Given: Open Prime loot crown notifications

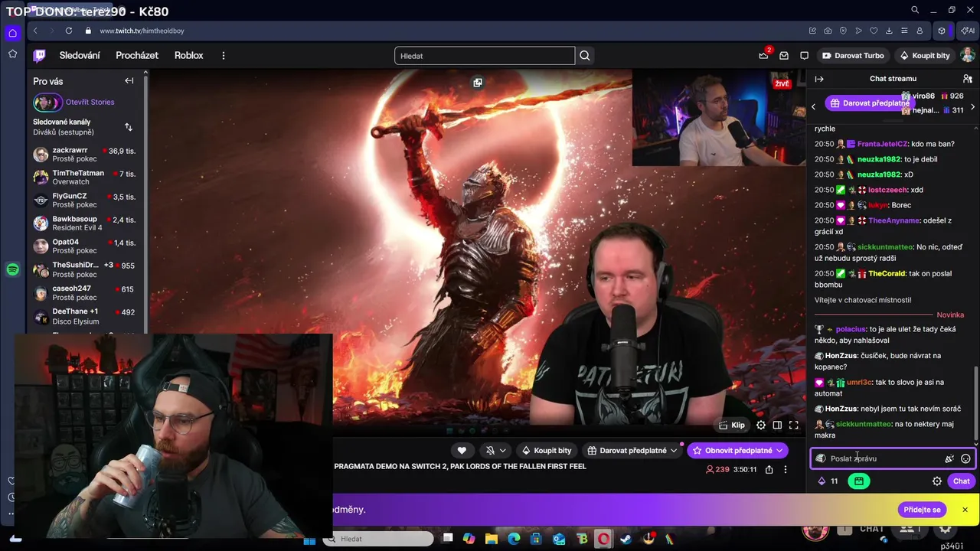Looking at the screenshot, I should (x=763, y=55).
